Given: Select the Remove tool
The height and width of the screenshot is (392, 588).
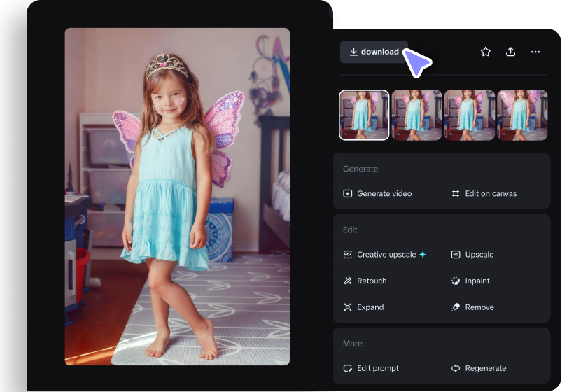Looking at the screenshot, I should [472, 307].
